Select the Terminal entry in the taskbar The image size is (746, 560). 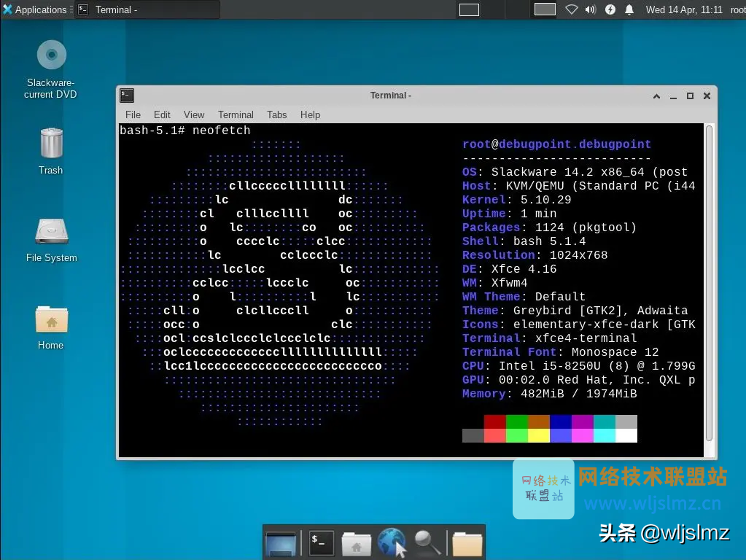[146, 9]
